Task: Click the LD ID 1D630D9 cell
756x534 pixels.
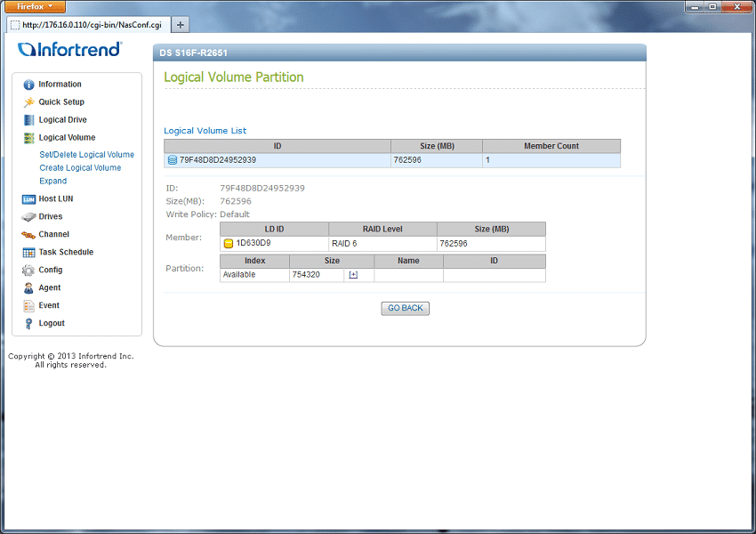Action: coord(274,244)
